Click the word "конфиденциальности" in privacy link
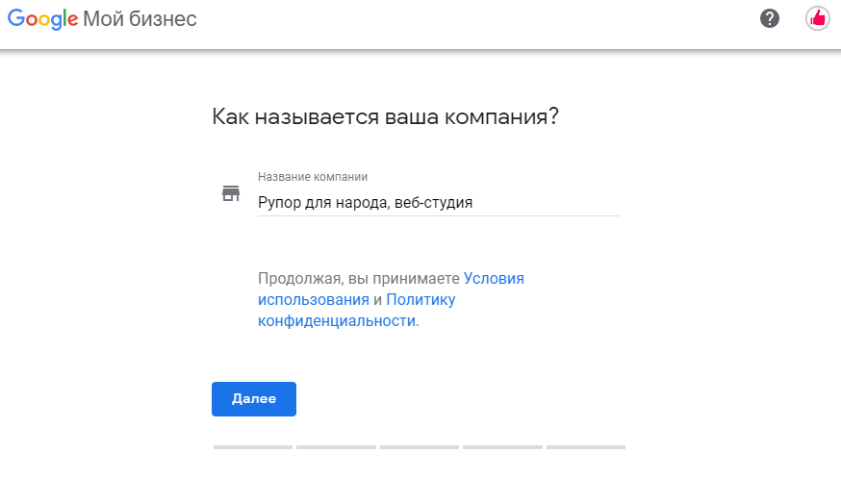Viewport: 841px width, 504px height. pyautogui.click(x=337, y=320)
